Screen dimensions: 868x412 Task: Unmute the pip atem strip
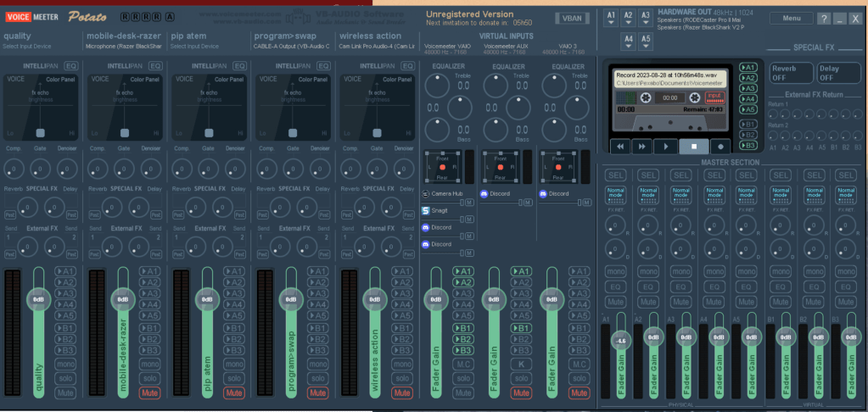point(234,393)
